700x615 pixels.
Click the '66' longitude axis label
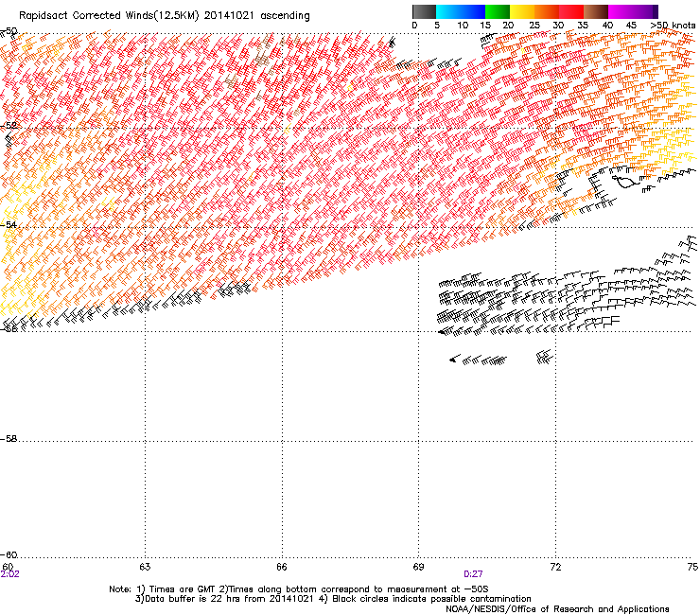tap(282, 567)
